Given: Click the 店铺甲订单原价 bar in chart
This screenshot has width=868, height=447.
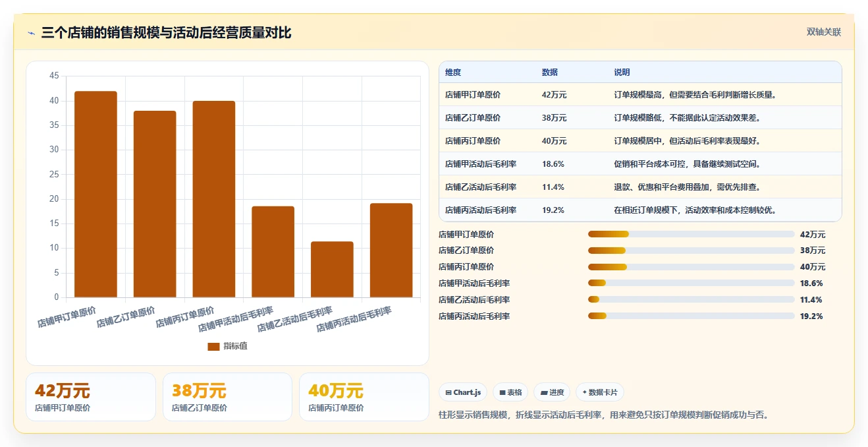Looking at the screenshot, I should tap(95, 194).
